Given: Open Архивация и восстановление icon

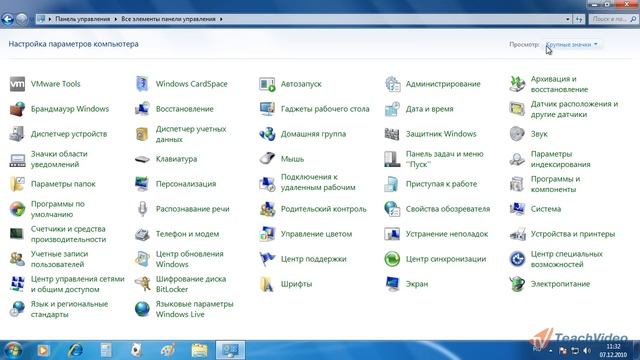Looking at the screenshot, I should click(x=517, y=84).
